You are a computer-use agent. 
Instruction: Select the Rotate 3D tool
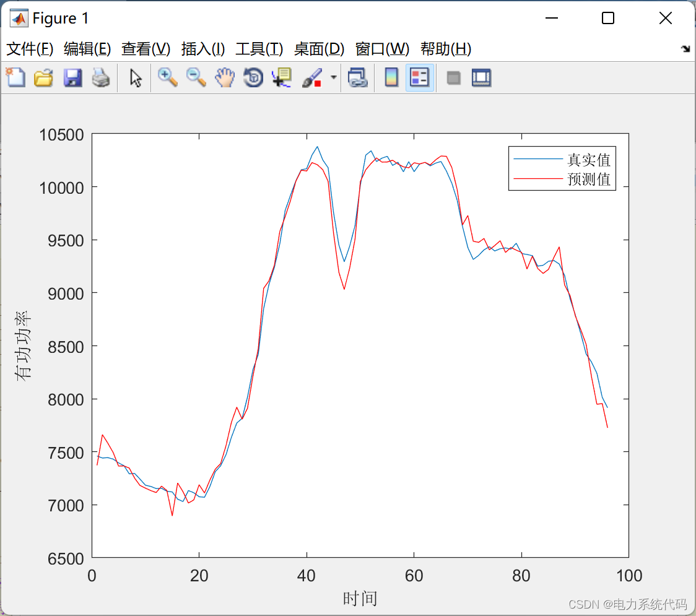pos(253,78)
